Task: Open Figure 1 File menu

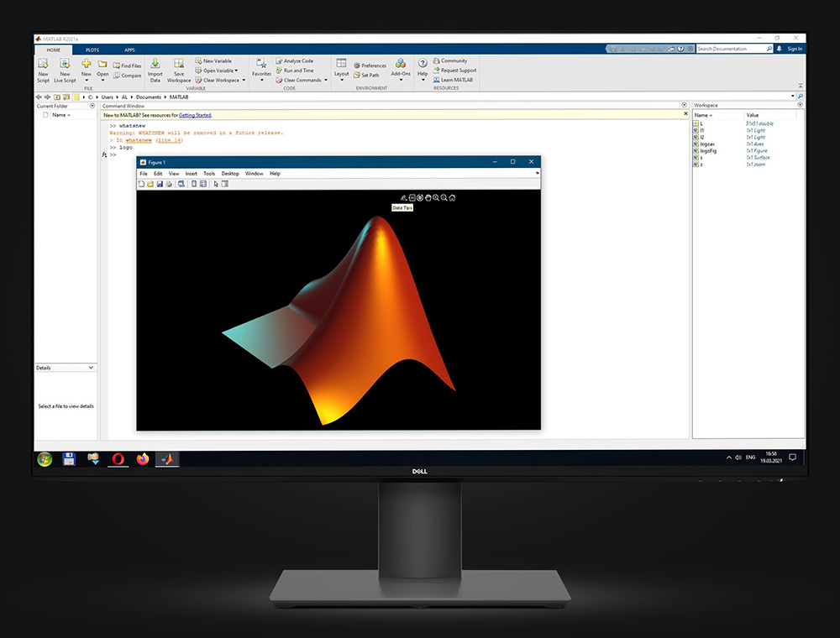Action: [x=144, y=174]
